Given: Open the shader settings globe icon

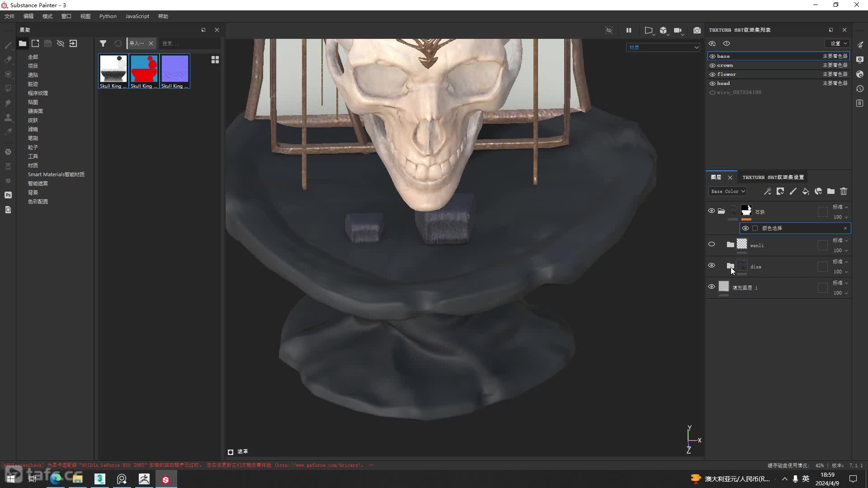Looking at the screenshot, I should (860, 74).
